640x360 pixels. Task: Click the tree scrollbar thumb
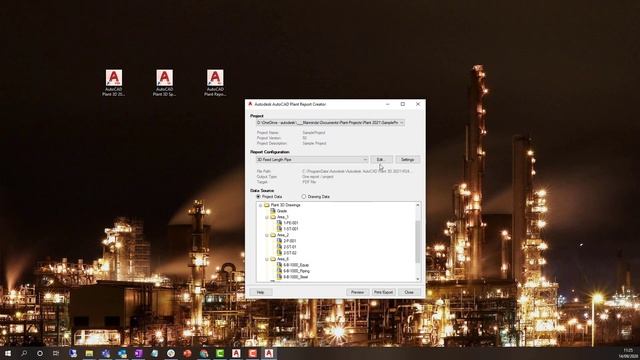pos(418,241)
